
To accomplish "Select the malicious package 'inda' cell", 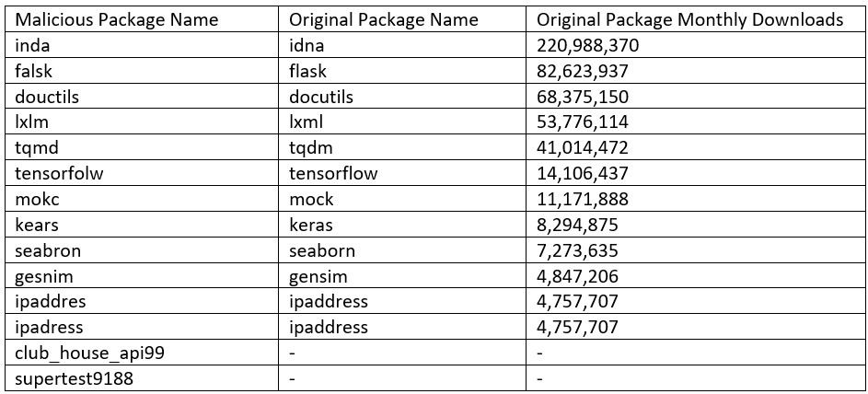I will (x=142, y=45).
